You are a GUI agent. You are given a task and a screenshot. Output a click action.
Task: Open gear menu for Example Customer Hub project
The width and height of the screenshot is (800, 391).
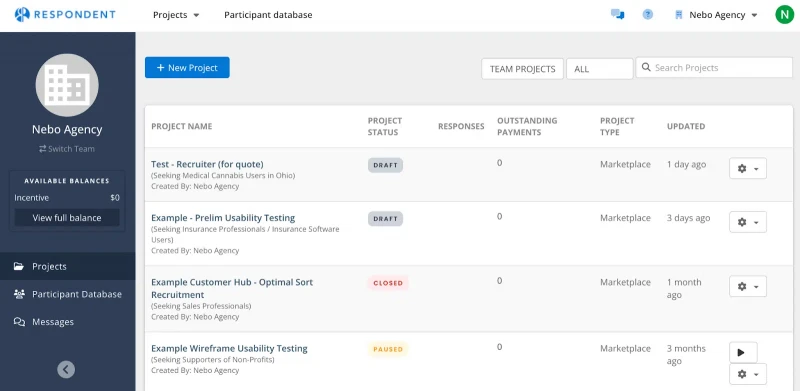click(x=748, y=286)
